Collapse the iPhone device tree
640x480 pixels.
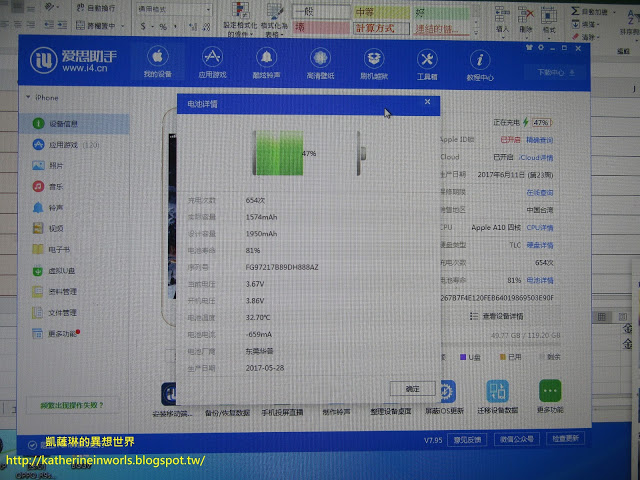click(27, 98)
